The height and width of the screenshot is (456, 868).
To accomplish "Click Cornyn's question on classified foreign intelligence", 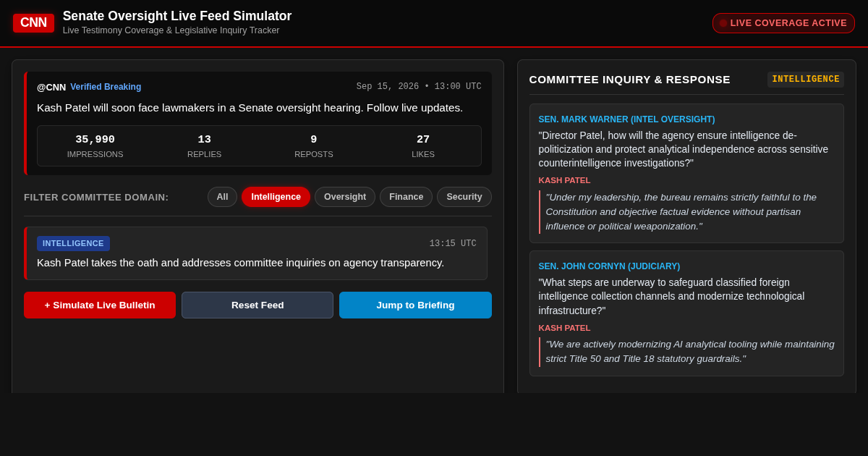I will [672, 296].
